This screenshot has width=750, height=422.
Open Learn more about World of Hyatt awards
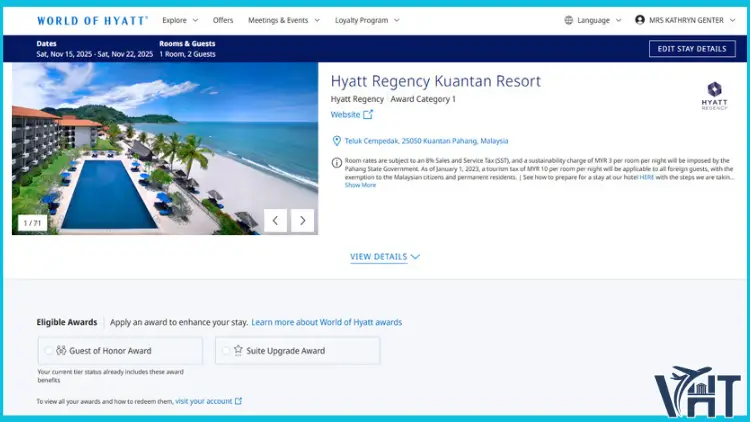[x=327, y=322]
